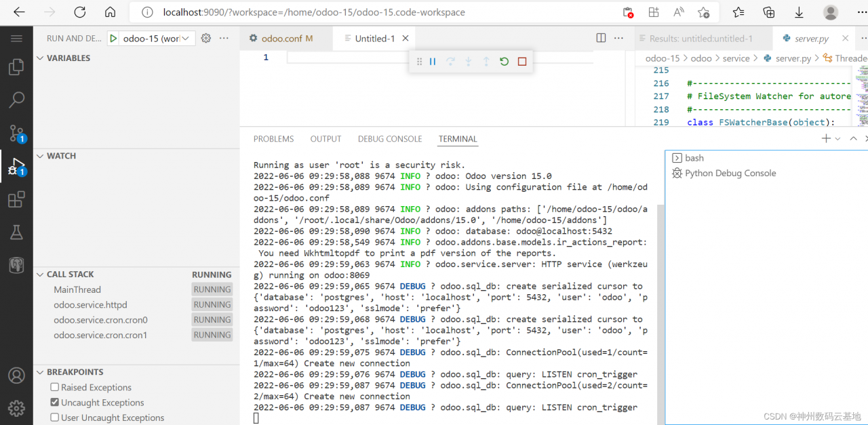Open the new terminal profile dropdown arrow
This screenshot has width=868, height=425.
[x=838, y=139]
